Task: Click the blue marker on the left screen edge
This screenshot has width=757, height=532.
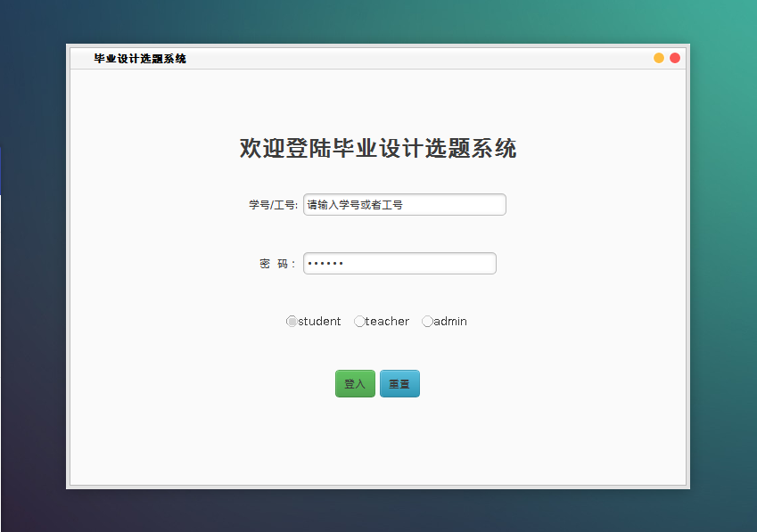Action: tap(2, 169)
